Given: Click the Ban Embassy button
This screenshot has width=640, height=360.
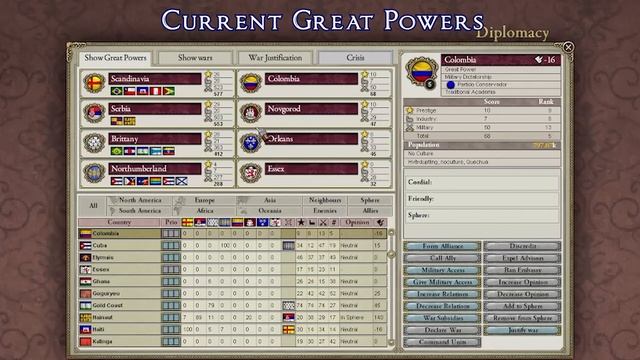Looking at the screenshot, I should pos(522,270).
